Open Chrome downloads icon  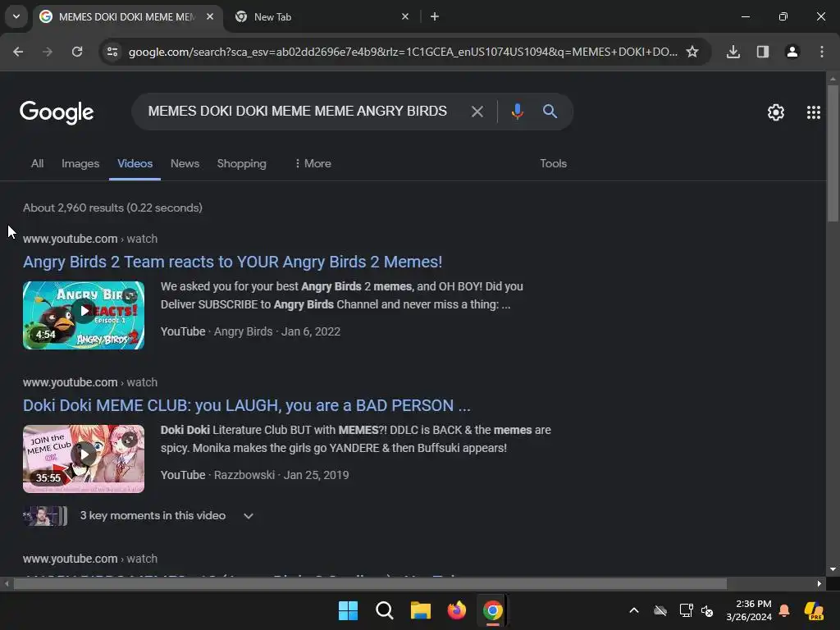tap(733, 52)
